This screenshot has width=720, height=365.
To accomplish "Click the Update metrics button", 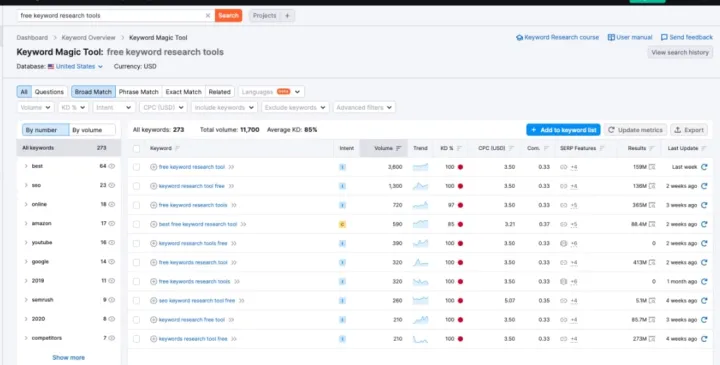I will 636,130.
